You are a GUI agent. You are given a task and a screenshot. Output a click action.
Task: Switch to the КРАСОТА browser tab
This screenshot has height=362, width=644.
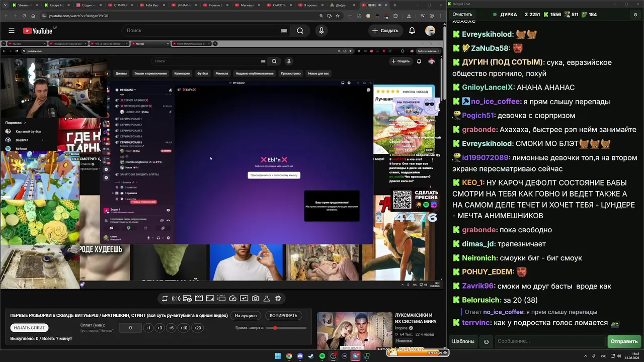pos(278,5)
